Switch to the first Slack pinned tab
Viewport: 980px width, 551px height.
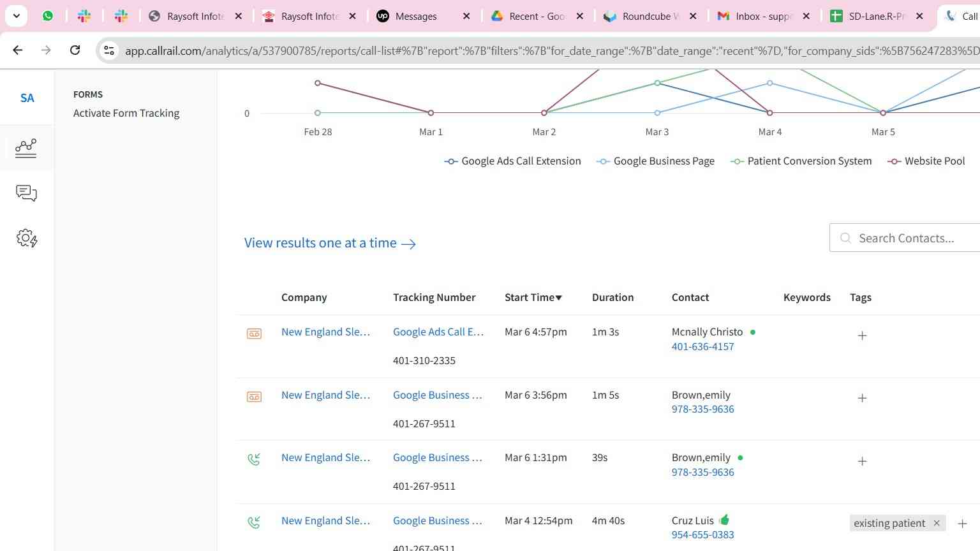click(84, 16)
